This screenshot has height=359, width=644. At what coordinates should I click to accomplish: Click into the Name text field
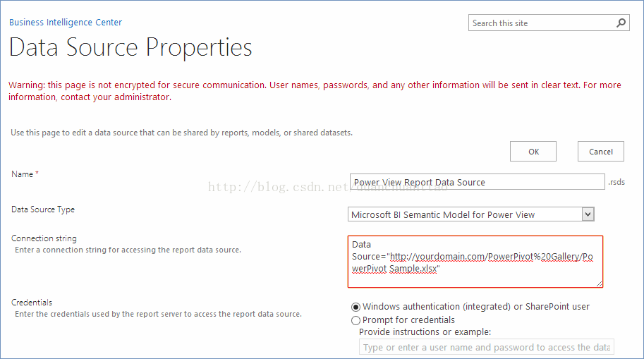(478, 182)
